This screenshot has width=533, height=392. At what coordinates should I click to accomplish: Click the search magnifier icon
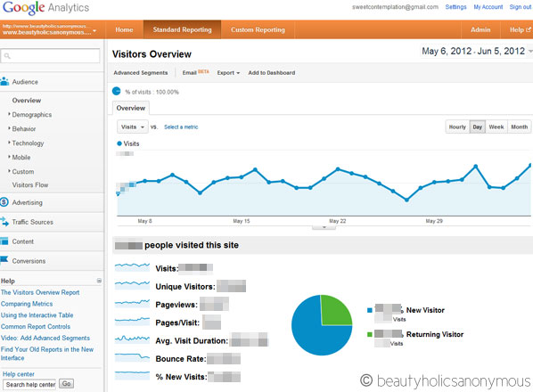7,56
